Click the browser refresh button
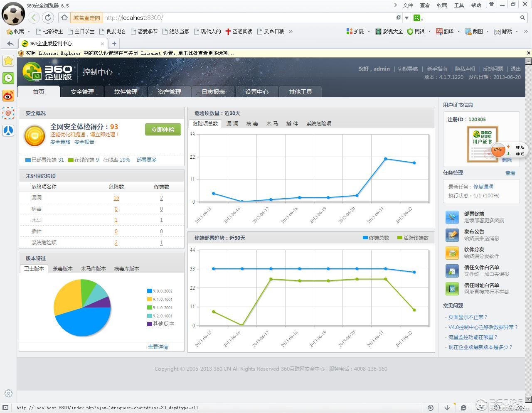Screen dimensions: 532x413 (48, 17)
